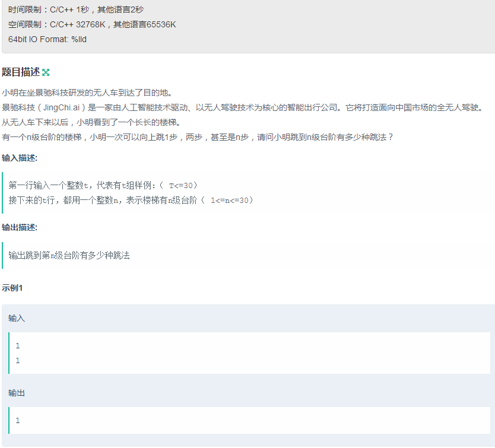Screen dimensions: 495x448
Task: Click the green expand icon beside 题目描述
Action: (46, 72)
